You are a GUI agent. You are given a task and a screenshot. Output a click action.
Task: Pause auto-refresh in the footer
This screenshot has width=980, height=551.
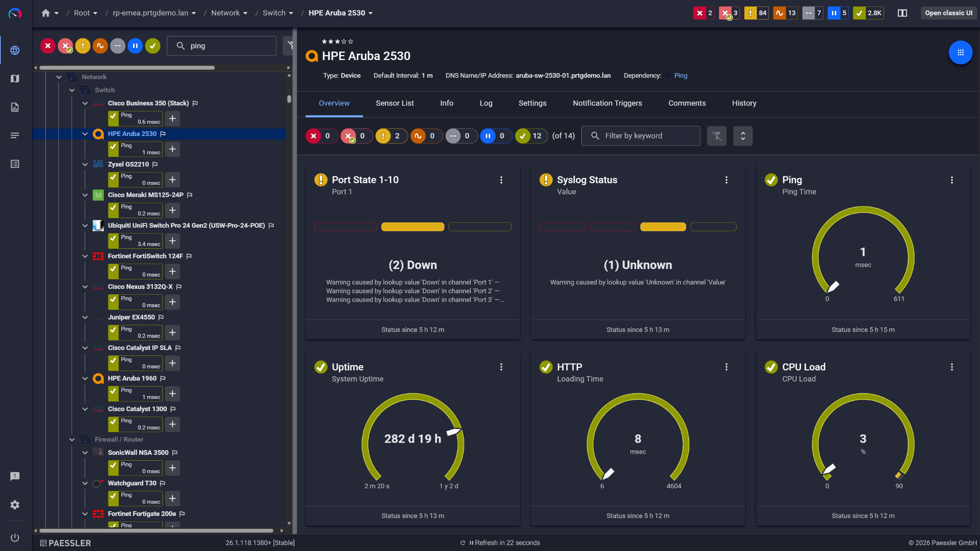click(471, 543)
